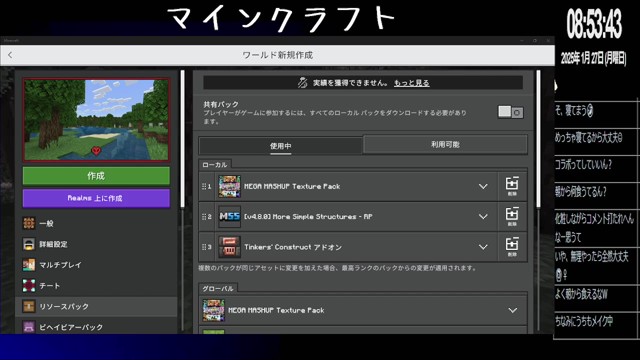Switch to the 利用可能 tab
Viewport: 640px width, 360px height.
pos(445,144)
